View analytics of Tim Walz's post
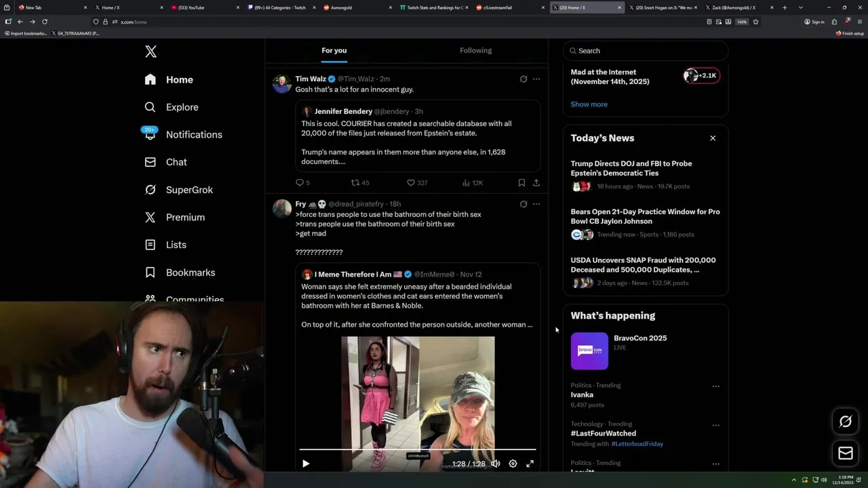The height and width of the screenshot is (488, 868). 472,182
